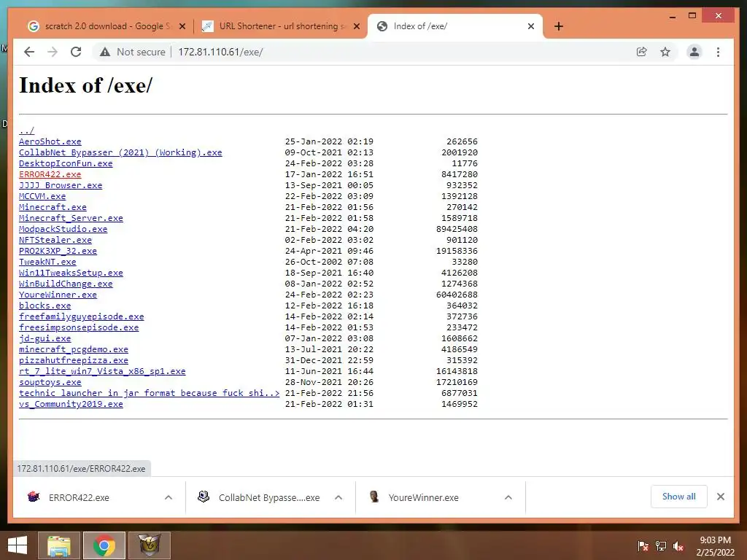Close the Index of /exe/ tab
The height and width of the screenshot is (560, 747).
(x=531, y=26)
